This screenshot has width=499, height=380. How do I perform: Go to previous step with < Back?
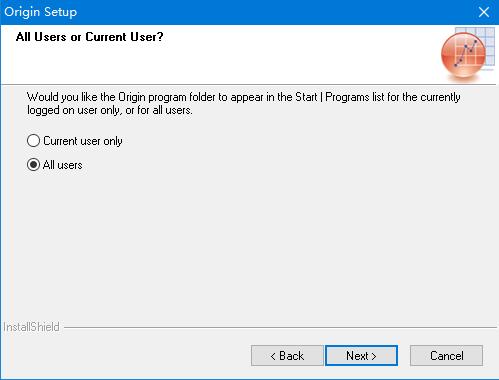coord(287,356)
